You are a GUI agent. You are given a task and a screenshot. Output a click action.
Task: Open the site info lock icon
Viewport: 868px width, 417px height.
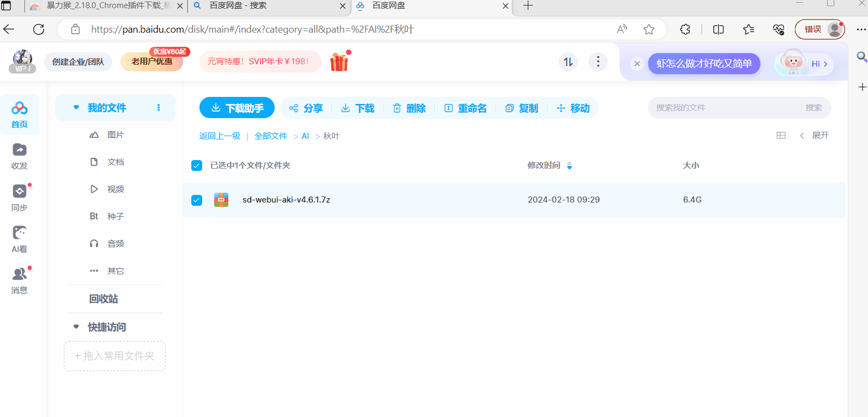click(76, 29)
